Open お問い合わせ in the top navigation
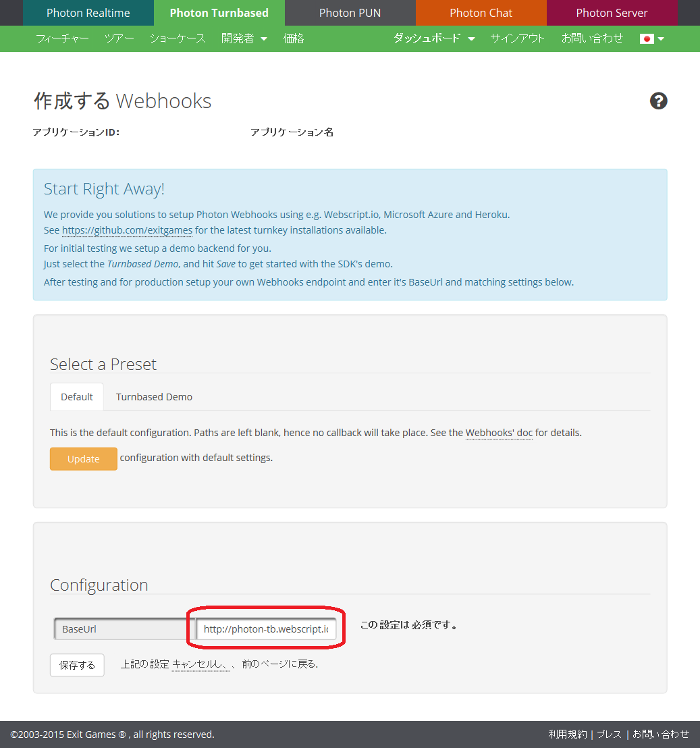 tap(592, 38)
